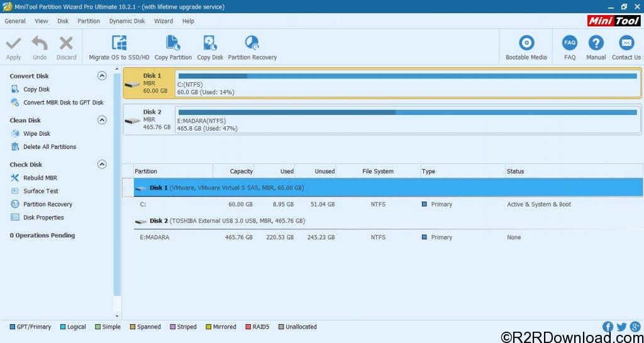Click the Undo arrow icon
The width and height of the screenshot is (644, 343).
(x=40, y=43)
